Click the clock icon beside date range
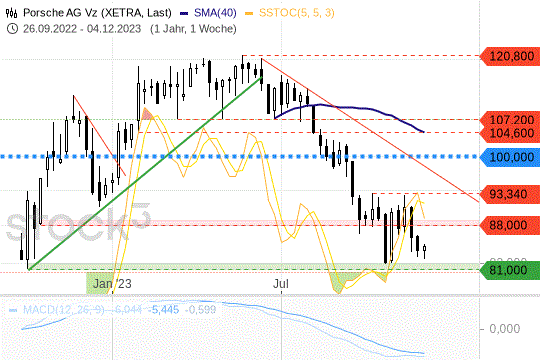Viewport: 540px width, 360px height. 12,29
